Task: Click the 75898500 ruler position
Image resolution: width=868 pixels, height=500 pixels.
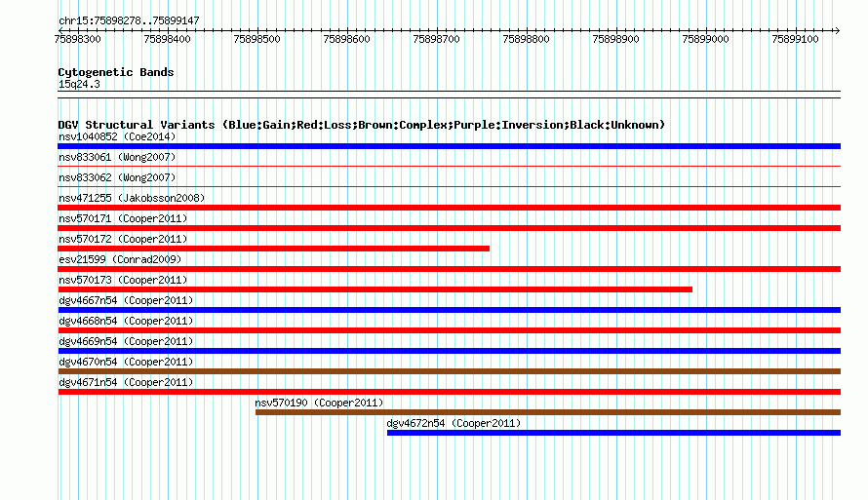Action: pyautogui.click(x=256, y=39)
